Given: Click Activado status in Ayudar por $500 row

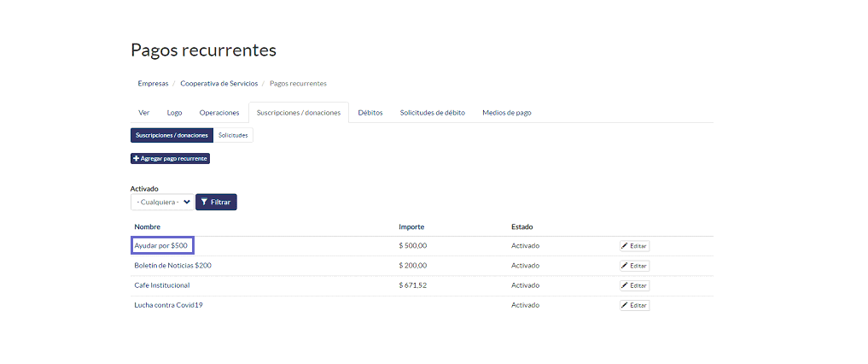Looking at the screenshot, I should pyautogui.click(x=526, y=245).
